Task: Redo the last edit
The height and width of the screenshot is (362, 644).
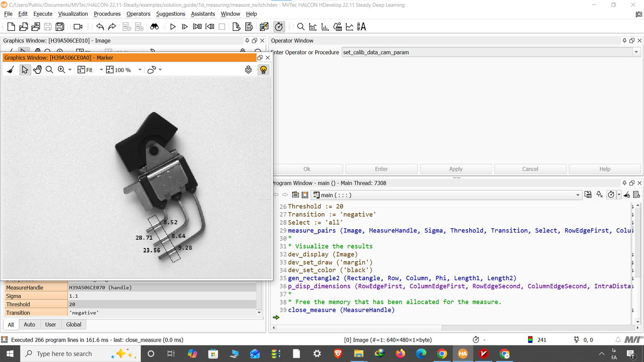Action: (x=112, y=27)
